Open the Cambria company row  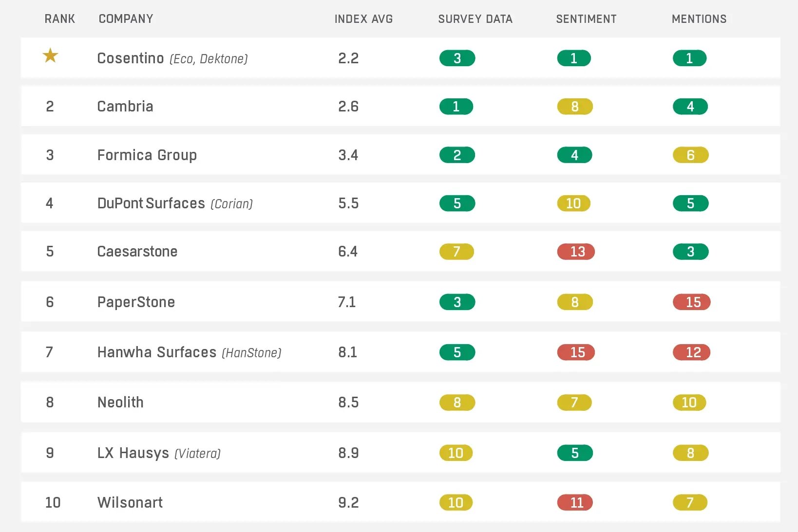coord(125,107)
